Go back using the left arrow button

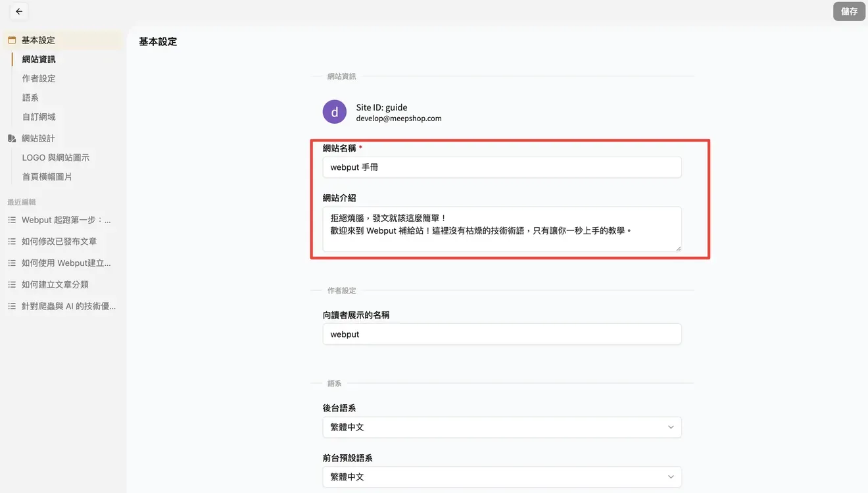19,11
